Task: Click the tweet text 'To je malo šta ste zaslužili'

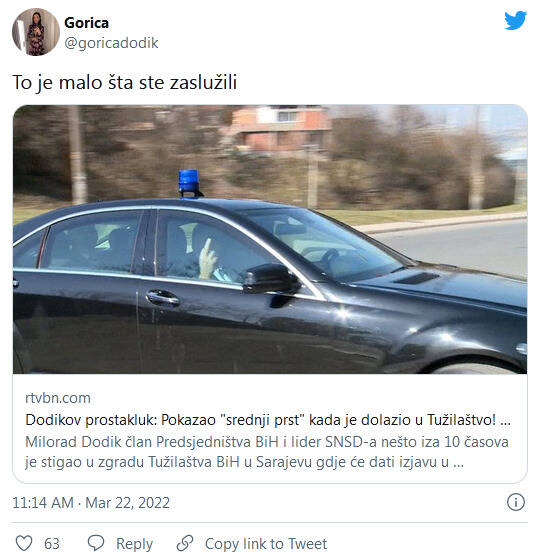Action: tap(125, 82)
